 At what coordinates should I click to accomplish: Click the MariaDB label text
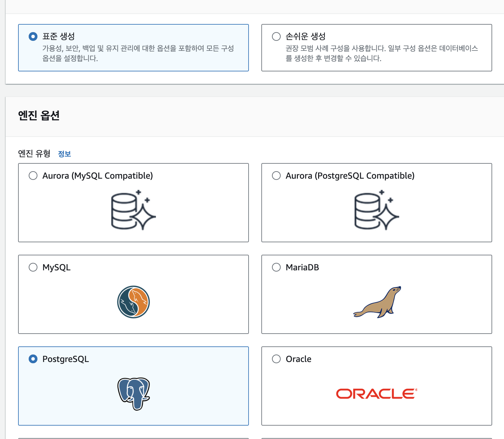point(303,267)
